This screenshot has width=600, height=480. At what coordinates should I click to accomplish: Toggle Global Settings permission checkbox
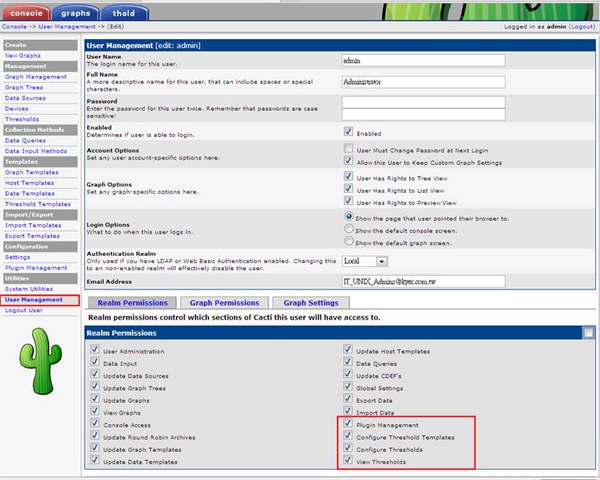click(348, 386)
